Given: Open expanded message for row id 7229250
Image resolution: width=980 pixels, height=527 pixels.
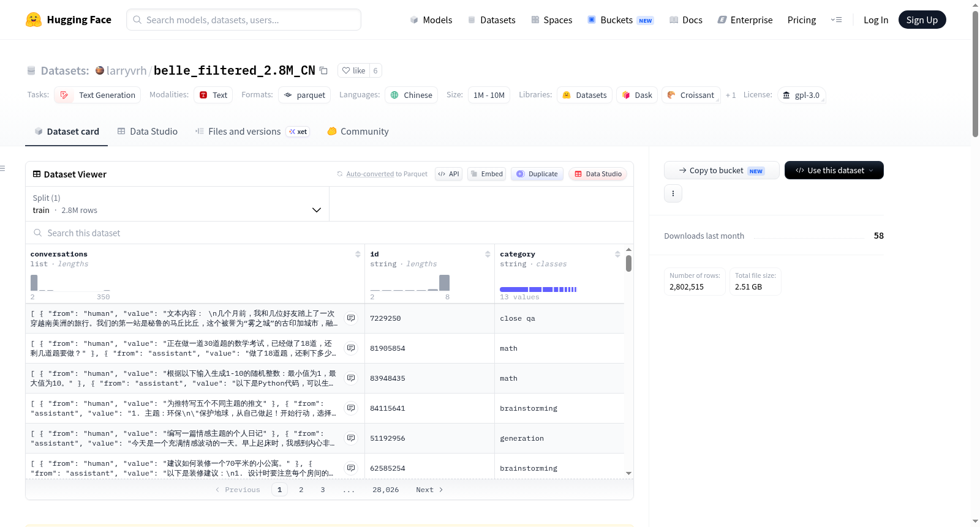Looking at the screenshot, I should pos(351,318).
